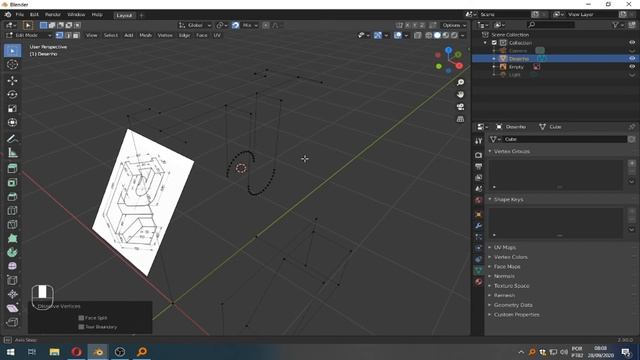Image resolution: width=640 pixels, height=360 pixels.
Task: Click the pan view hand icon
Action: click(x=460, y=95)
